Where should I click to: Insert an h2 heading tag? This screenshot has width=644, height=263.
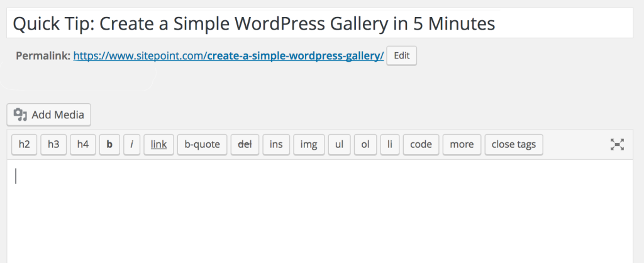tap(25, 145)
